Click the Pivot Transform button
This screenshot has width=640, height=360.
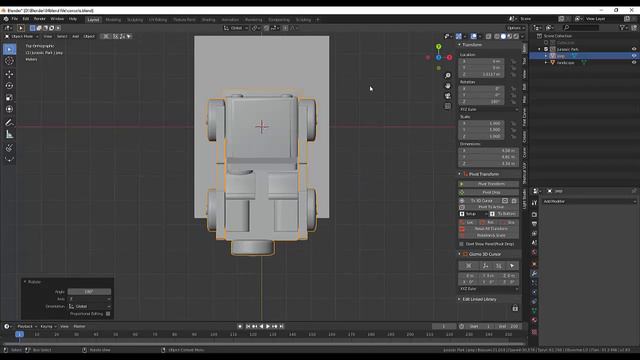[489, 184]
